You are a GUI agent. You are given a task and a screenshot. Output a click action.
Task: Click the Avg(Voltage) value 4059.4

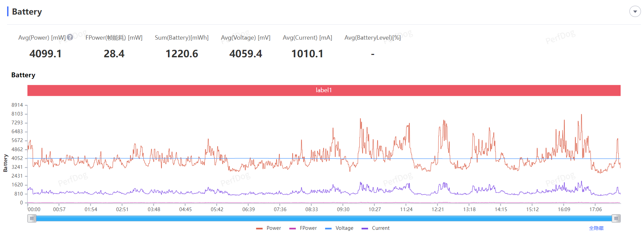pyautogui.click(x=245, y=54)
